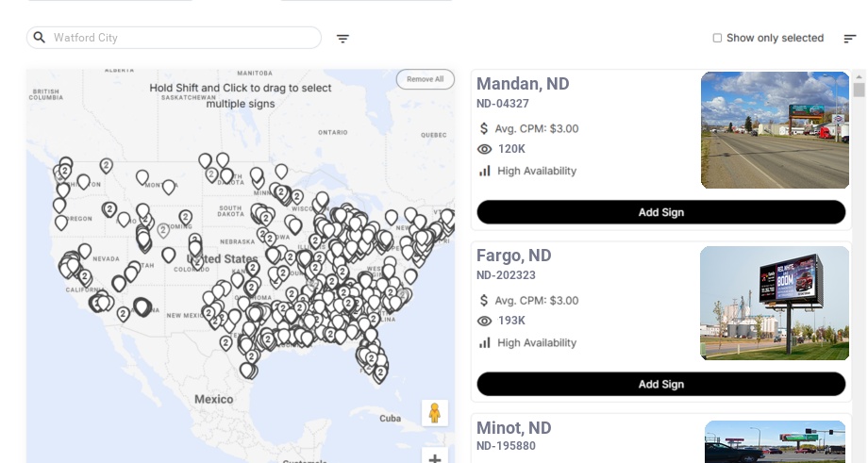This screenshot has width=868, height=463.
Task: Zoom in the map with plus button
Action: click(435, 458)
